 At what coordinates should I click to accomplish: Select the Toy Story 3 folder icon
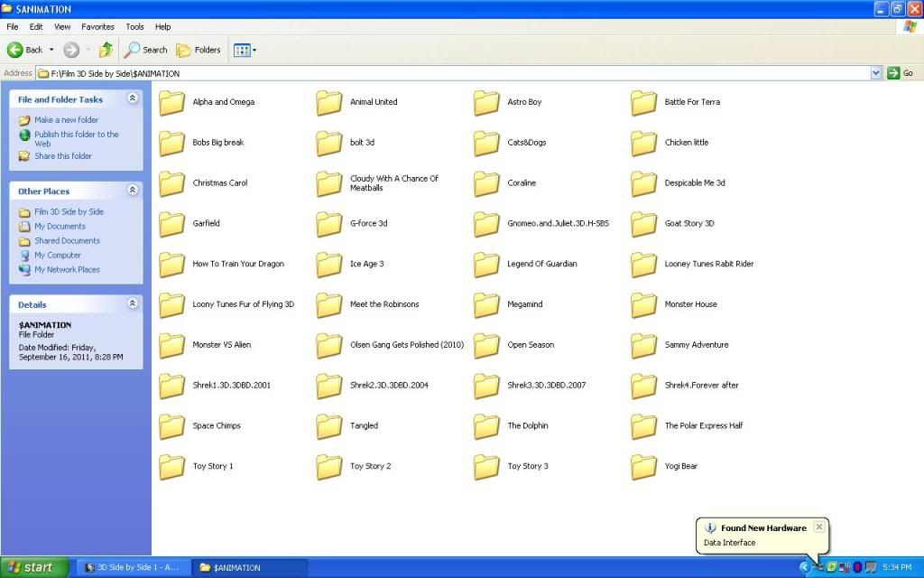coord(486,467)
